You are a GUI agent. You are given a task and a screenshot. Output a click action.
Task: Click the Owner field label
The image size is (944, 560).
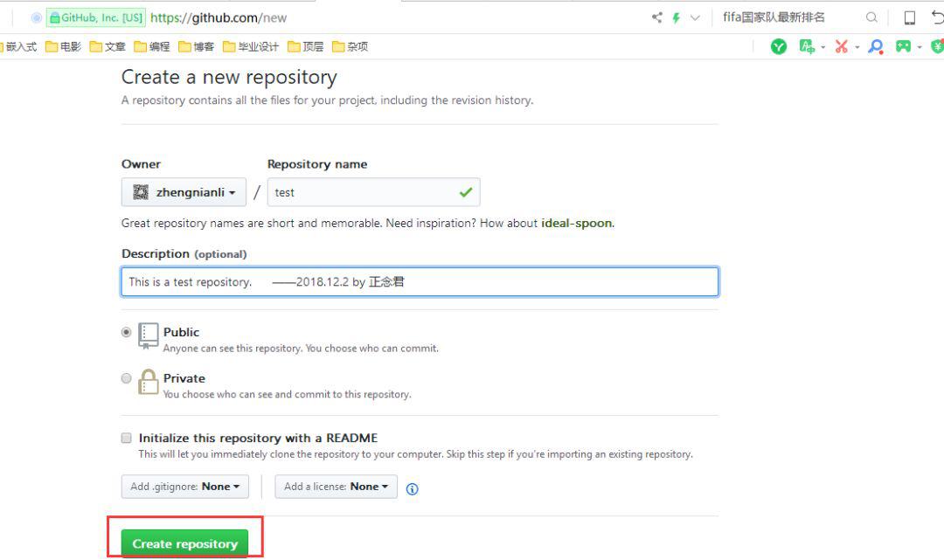pos(141,164)
